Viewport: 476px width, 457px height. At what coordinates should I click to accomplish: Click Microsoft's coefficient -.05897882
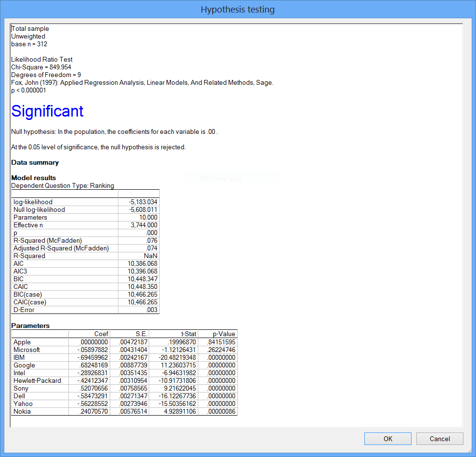pyautogui.click(x=92, y=350)
